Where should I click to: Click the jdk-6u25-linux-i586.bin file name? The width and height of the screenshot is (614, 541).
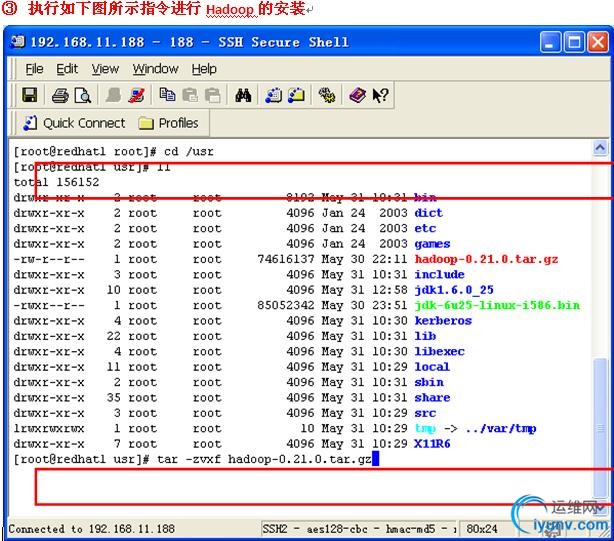point(497,305)
